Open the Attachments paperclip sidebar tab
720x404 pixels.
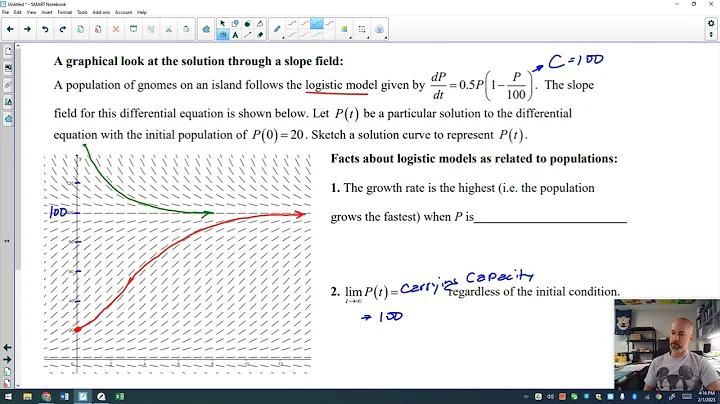pos(8,85)
